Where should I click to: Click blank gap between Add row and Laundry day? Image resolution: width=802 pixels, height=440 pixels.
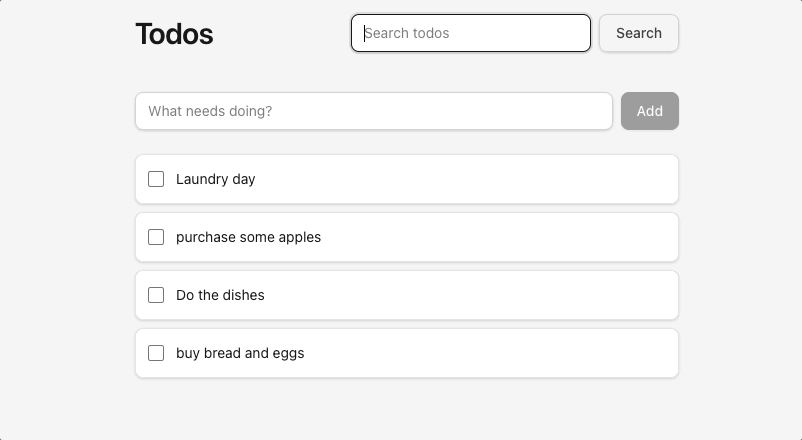407,142
